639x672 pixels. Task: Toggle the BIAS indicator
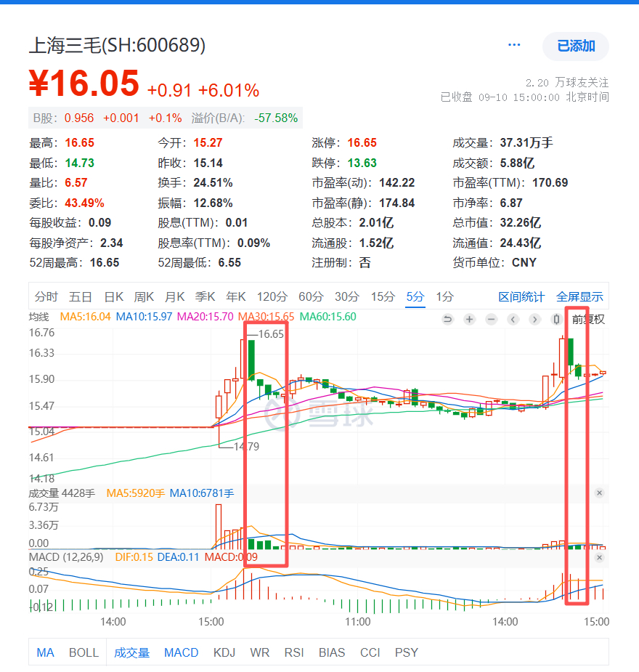coord(332,652)
